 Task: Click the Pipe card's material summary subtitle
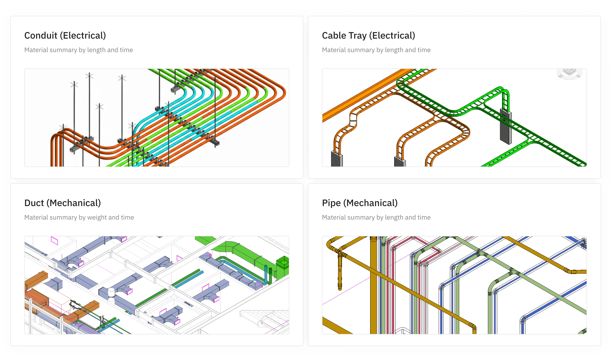[x=376, y=217]
